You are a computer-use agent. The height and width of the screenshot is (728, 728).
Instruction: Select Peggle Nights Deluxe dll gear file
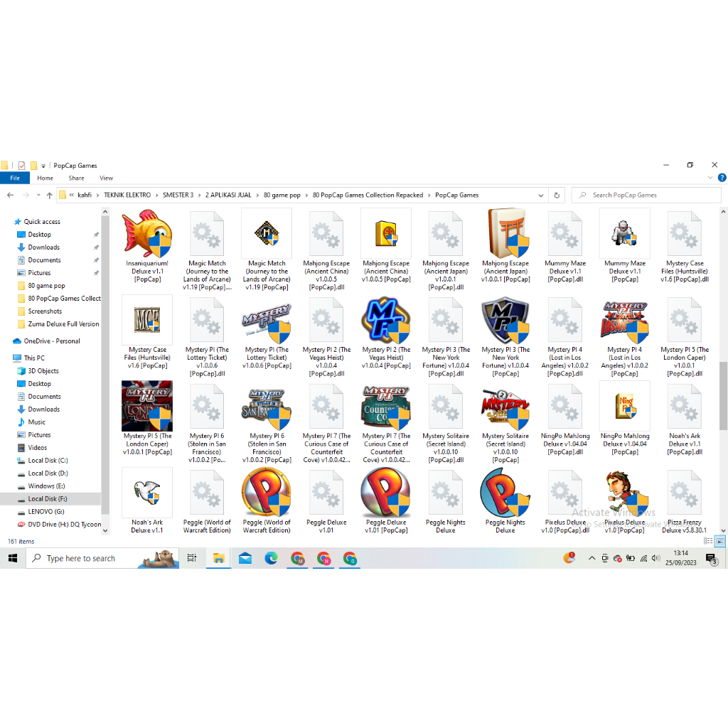(446, 492)
